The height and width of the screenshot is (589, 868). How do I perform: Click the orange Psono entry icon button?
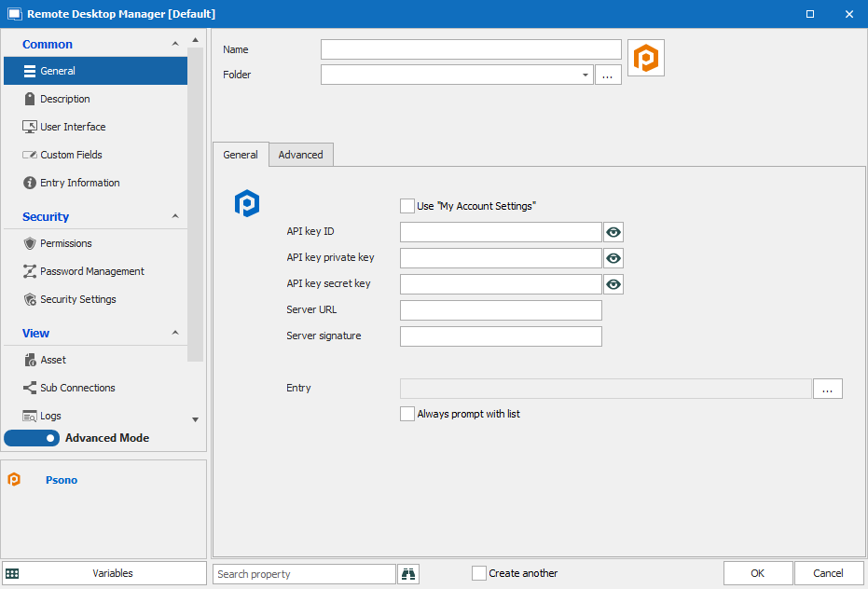[645, 58]
